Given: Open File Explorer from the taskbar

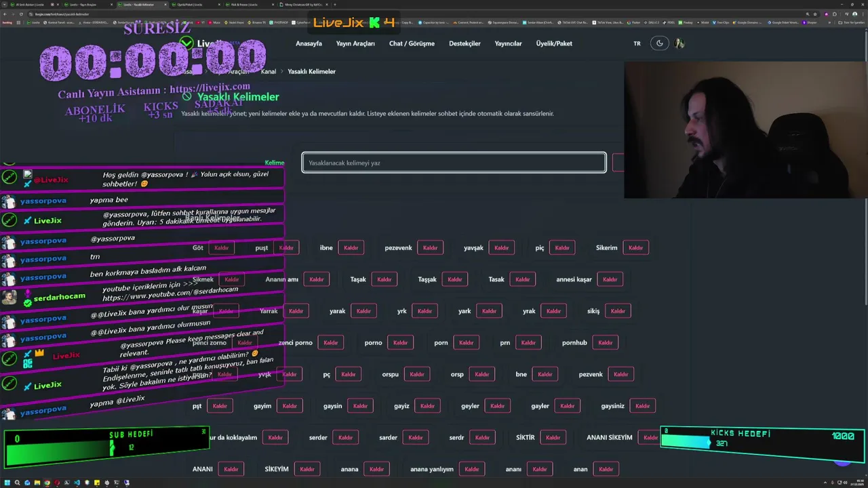Looking at the screenshot, I should (x=37, y=483).
